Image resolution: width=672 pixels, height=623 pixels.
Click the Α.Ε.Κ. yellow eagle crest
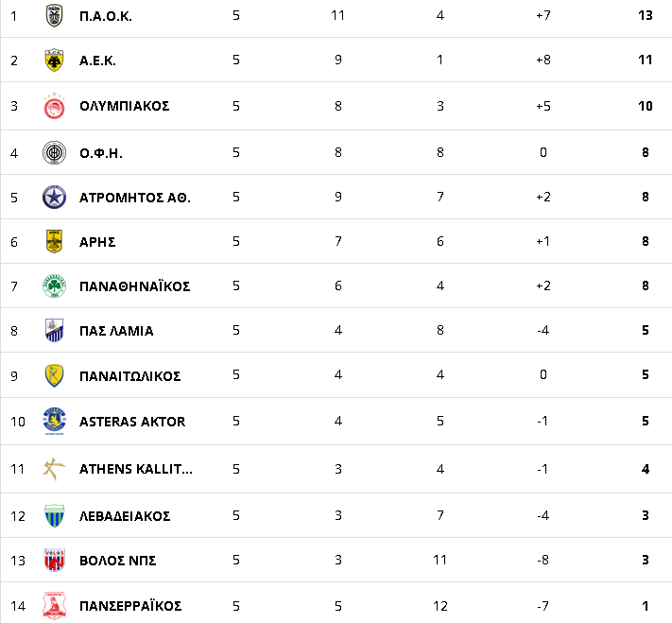pyautogui.click(x=55, y=60)
